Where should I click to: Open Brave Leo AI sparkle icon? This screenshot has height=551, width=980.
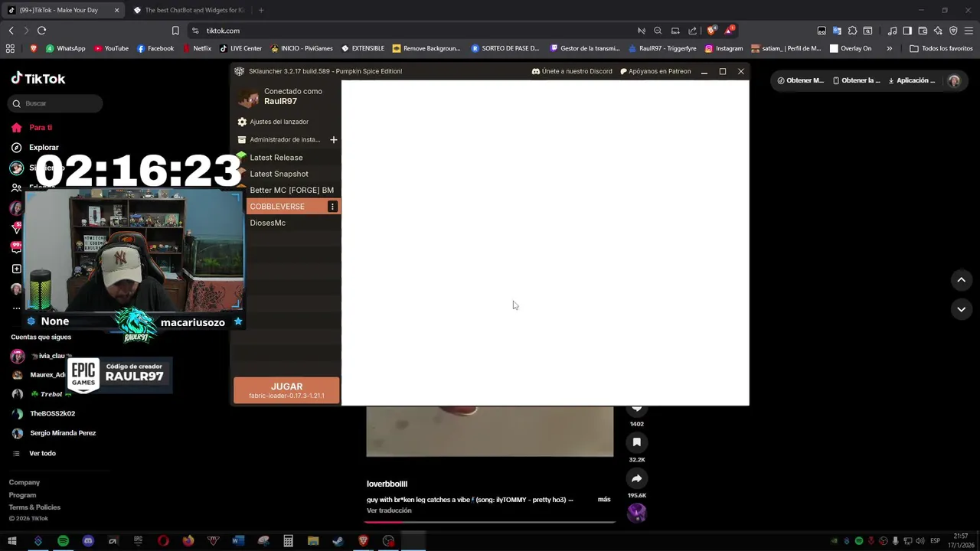coord(938,31)
